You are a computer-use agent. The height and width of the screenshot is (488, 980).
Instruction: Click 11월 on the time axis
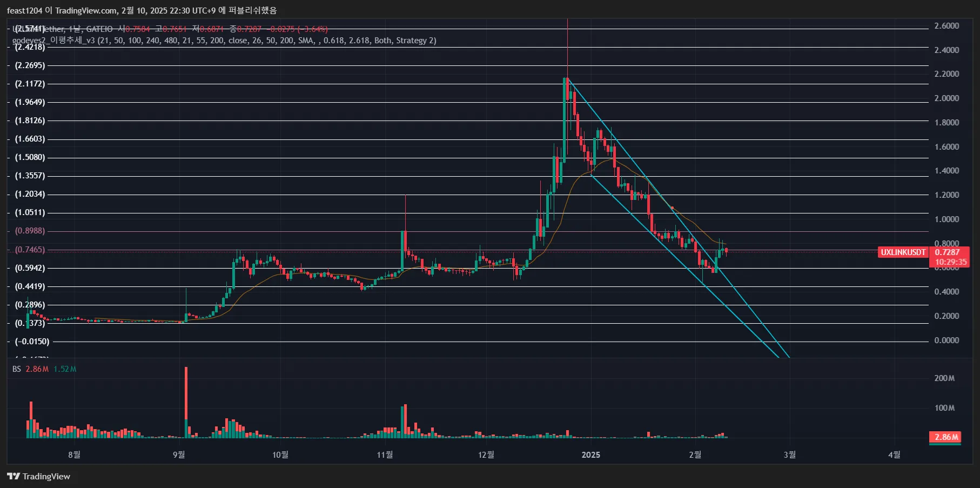pyautogui.click(x=385, y=455)
